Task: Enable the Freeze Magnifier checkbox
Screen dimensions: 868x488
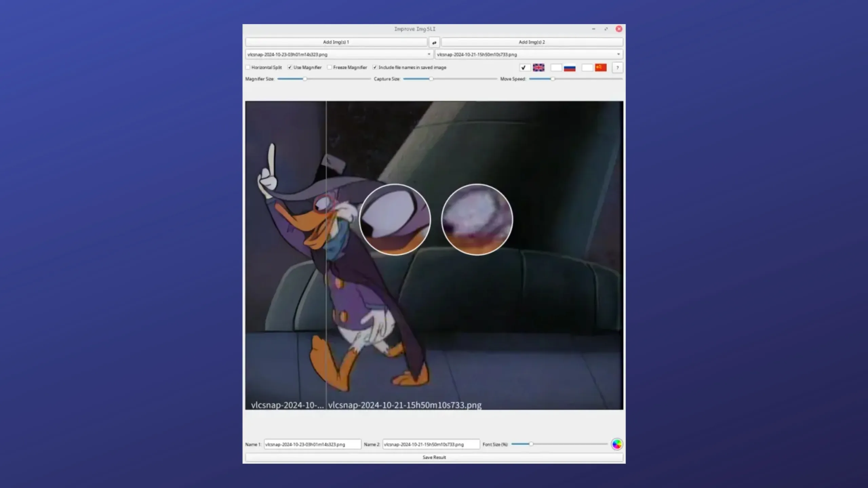Action: 330,67
